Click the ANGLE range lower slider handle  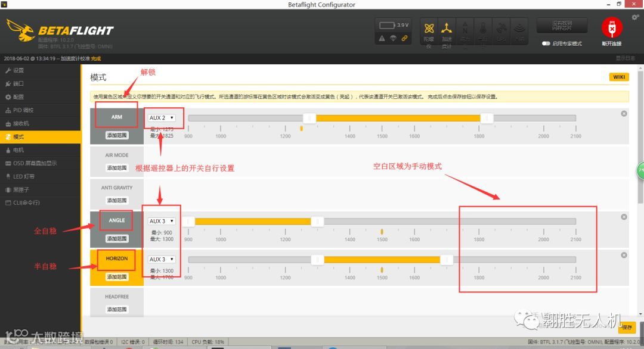[188, 222]
